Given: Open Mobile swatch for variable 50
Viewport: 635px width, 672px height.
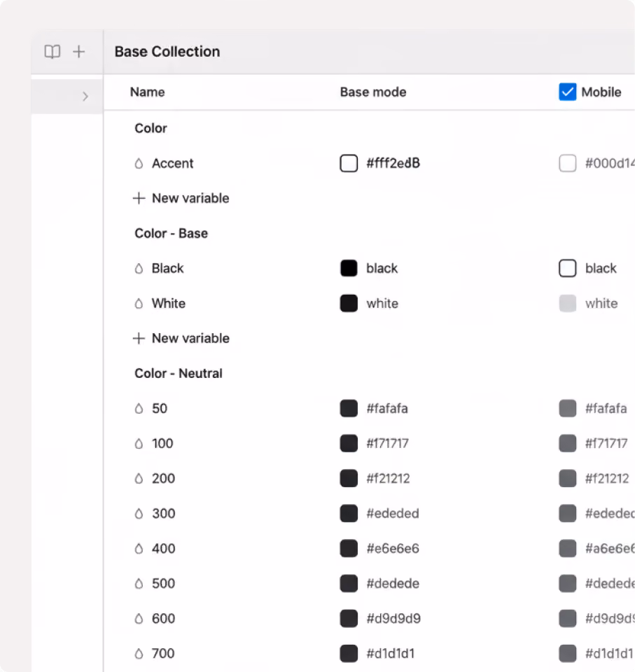Looking at the screenshot, I should (x=567, y=408).
